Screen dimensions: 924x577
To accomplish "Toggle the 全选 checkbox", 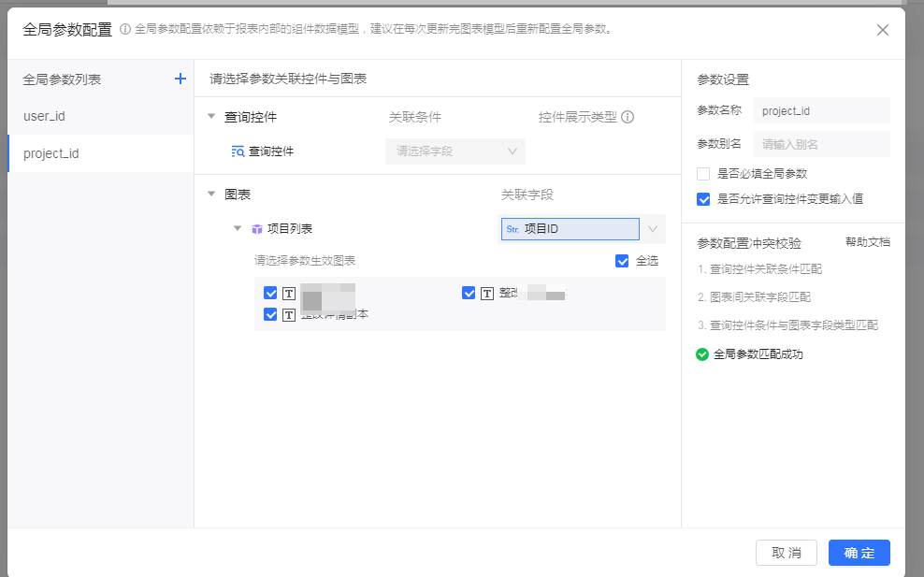I will 622,261.
